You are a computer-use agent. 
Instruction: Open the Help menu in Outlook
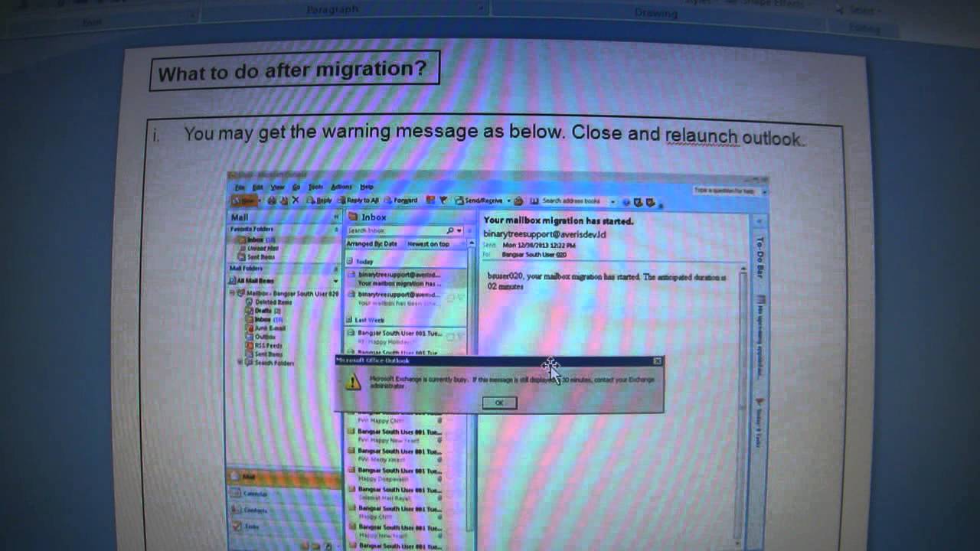click(x=367, y=187)
